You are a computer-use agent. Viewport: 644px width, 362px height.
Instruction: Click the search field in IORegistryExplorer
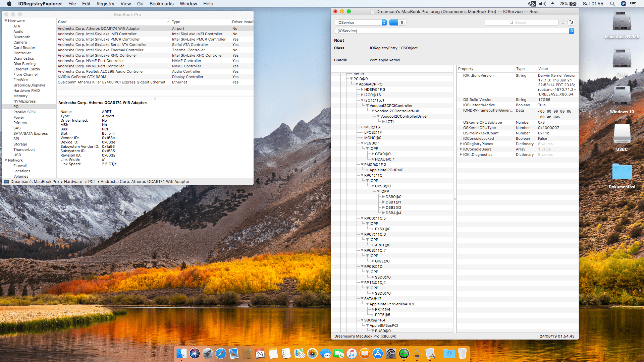pos(522,22)
